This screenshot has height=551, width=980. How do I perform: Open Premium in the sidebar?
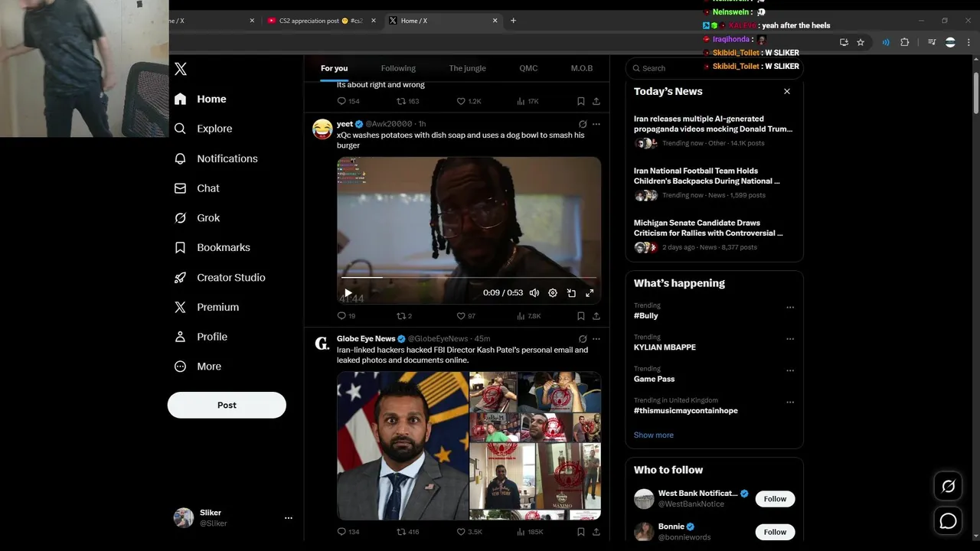pyautogui.click(x=207, y=307)
